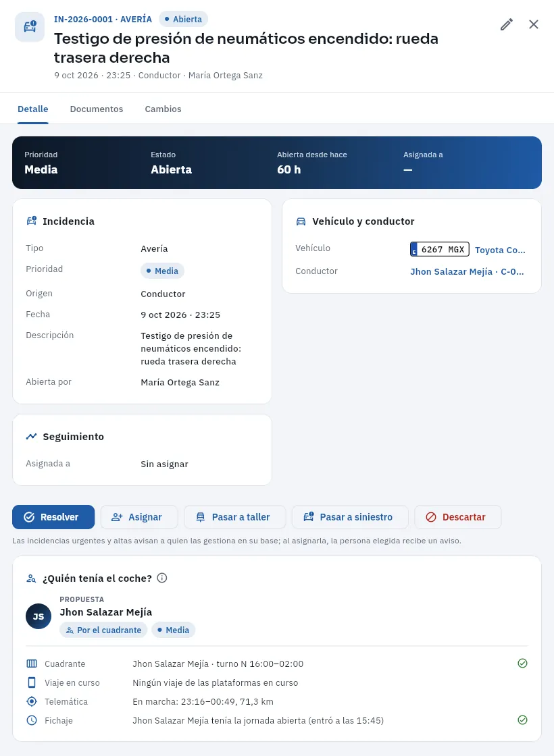Image resolution: width=554 pixels, height=756 pixels.
Task: Click the Resolver button
Action: 53,517
